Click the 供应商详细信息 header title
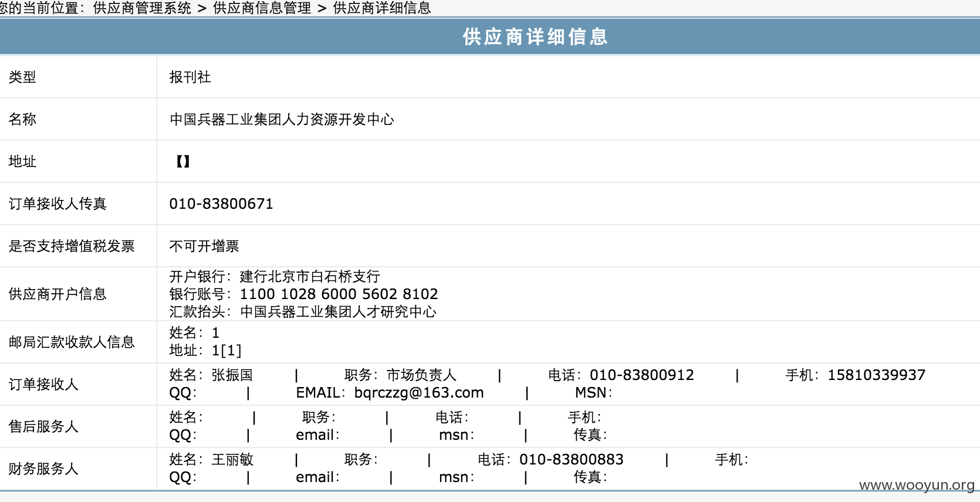980x502 pixels. [535, 36]
